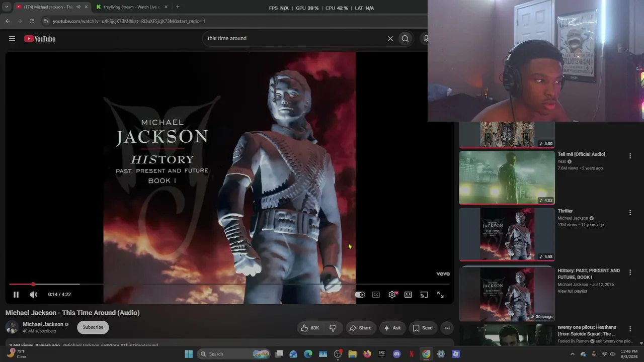Pause the video playback
The image size is (644, 362).
[x=16, y=295]
